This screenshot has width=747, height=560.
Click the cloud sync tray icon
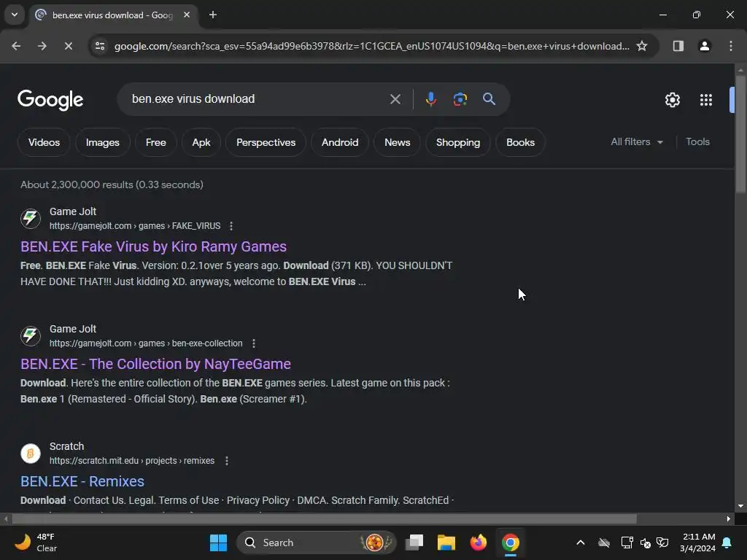coord(604,542)
